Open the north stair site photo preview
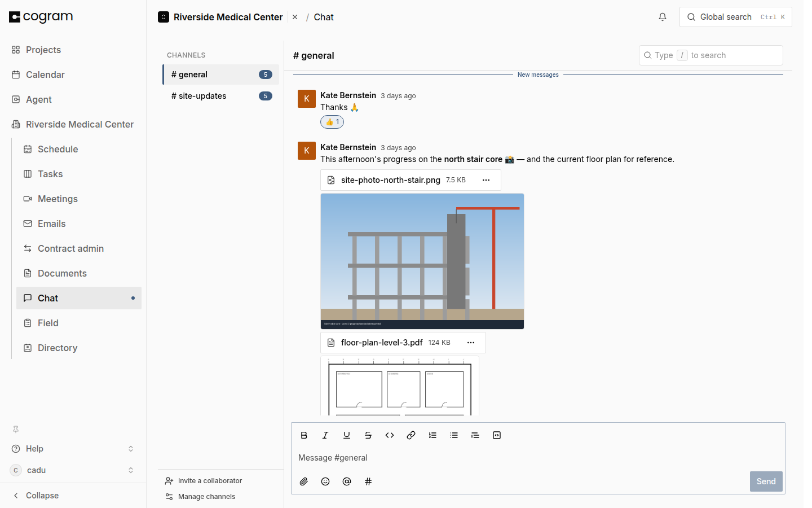Screen dimensions: 812x508 point(422,261)
